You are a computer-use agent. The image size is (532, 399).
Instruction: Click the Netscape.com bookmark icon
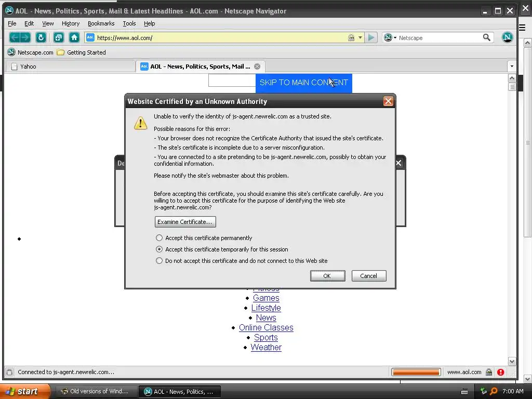(x=11, y=52)
